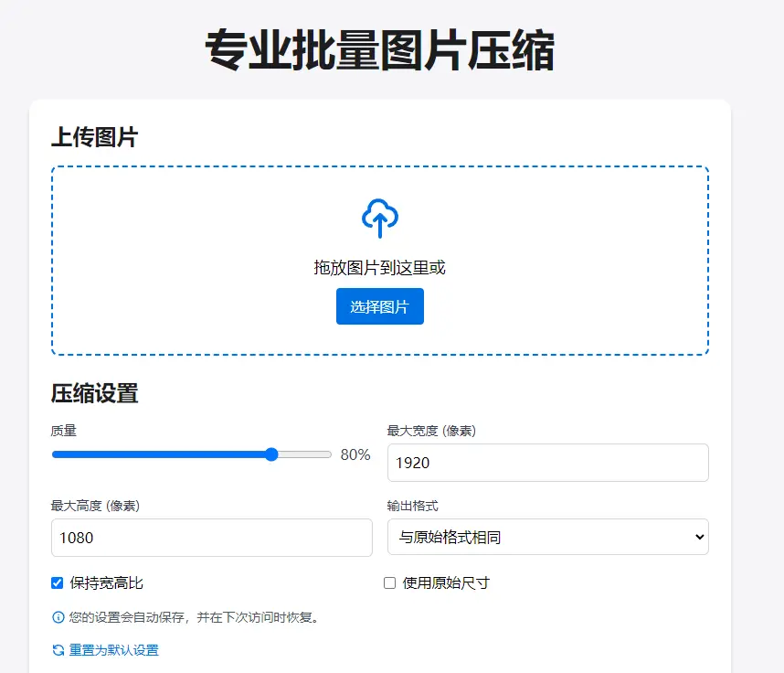Click inside the 最大宽度 input field

pos(548,463)
